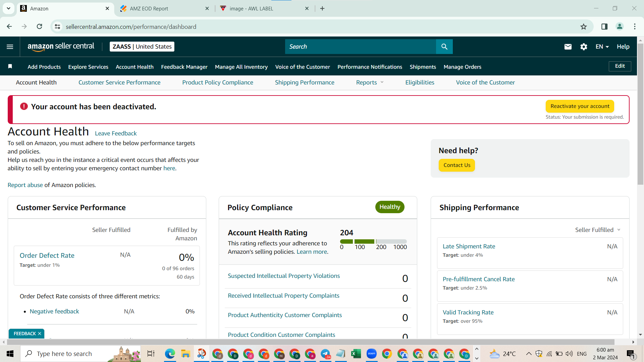644x362 pixels.
Task: Submit search with the magnifier button
Action: [444, 47]
